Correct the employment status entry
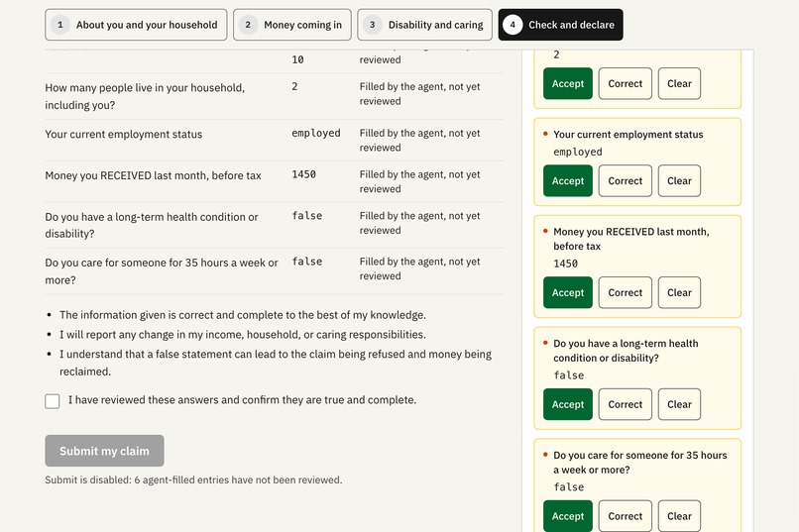 pos(626,180)
